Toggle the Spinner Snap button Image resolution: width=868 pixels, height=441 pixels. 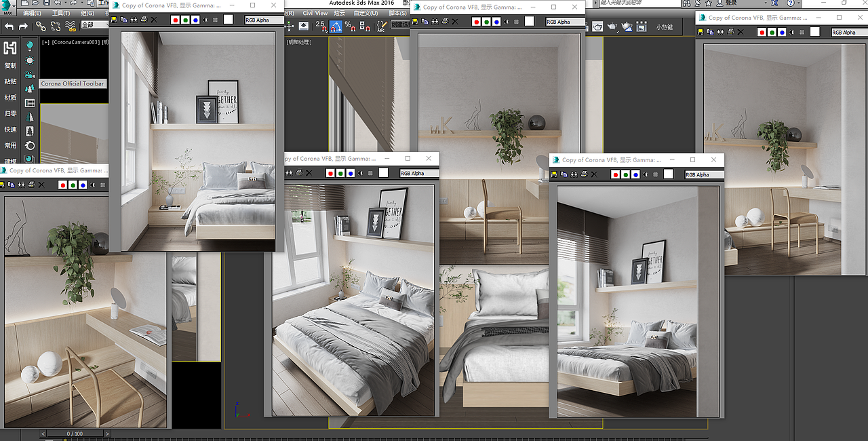pos(365,26)
